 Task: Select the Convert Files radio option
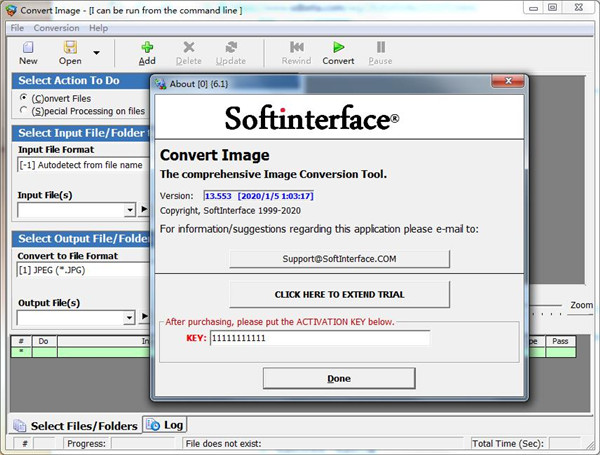click(24, 98)
